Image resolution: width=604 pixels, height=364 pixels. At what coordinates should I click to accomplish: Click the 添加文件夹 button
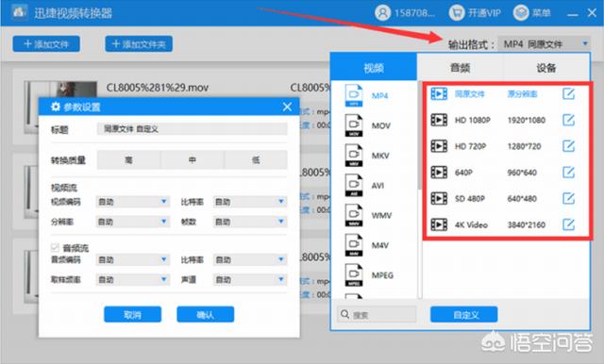coord(139,44)
